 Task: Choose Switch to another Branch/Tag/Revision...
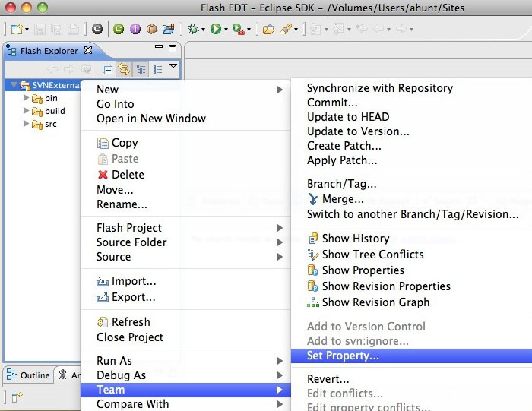[x=412, y=214]
